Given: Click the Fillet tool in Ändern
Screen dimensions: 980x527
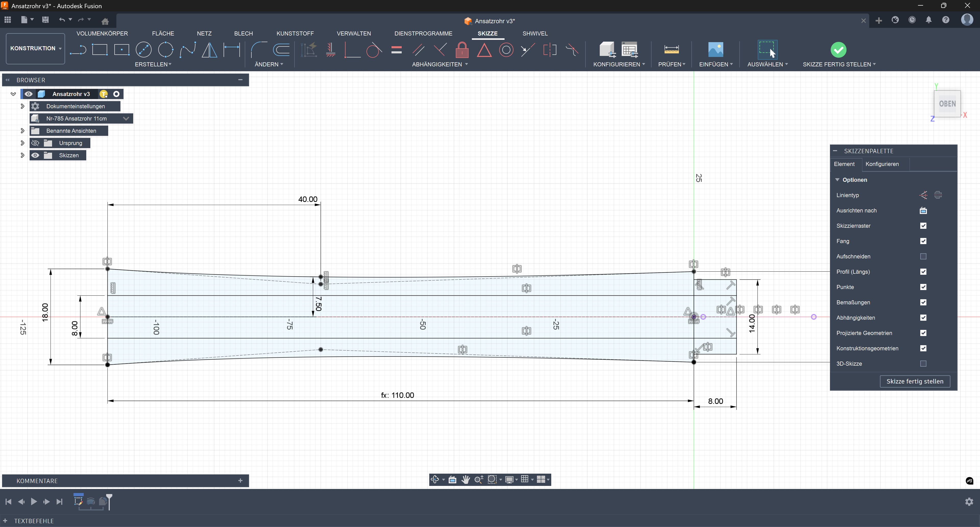Looking at the screenshot, I should (x=259, y=50).
